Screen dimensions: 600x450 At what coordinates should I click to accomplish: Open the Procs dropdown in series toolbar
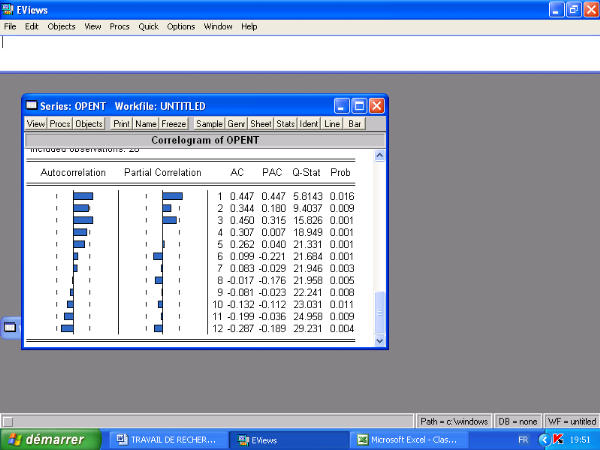(60, 123)
